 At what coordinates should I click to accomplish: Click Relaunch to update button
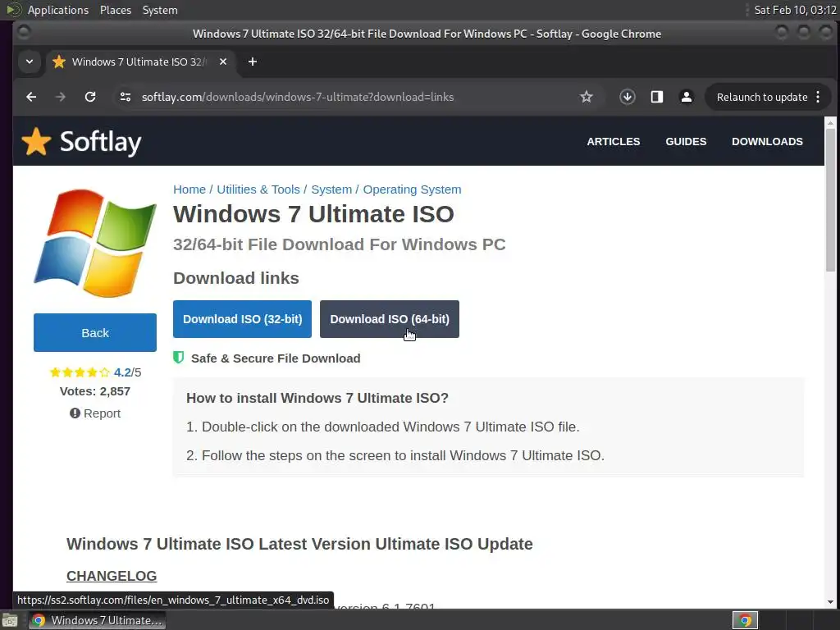point(762,97)
